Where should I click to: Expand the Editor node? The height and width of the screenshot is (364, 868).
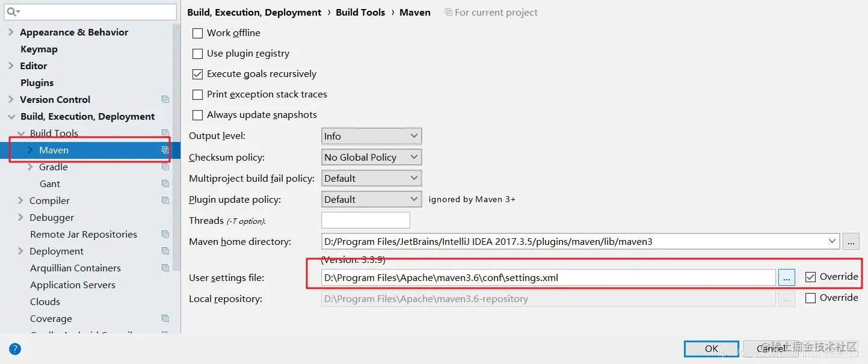11,66
